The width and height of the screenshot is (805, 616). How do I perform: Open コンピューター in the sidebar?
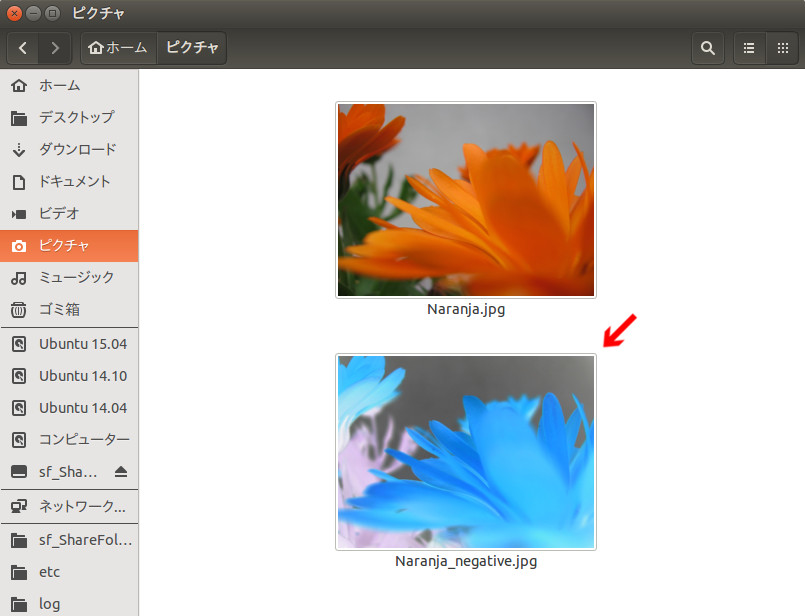[69, 440]
